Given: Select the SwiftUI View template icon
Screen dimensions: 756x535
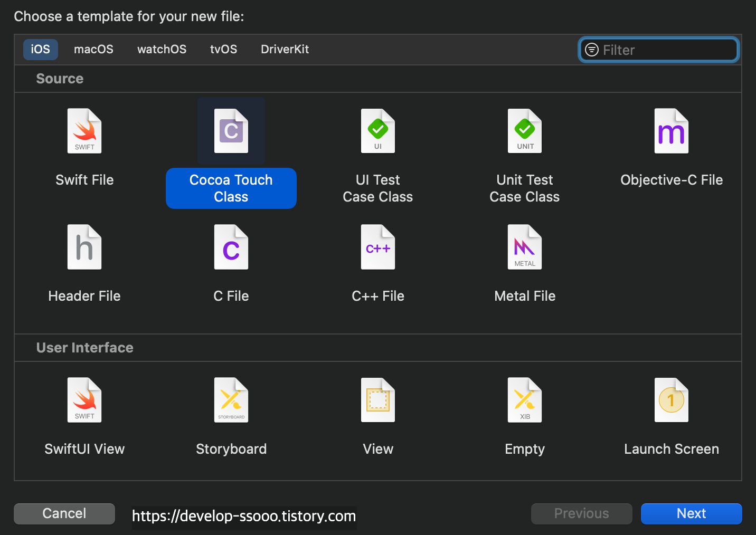Looking at the screenshot, I should 84,400.
